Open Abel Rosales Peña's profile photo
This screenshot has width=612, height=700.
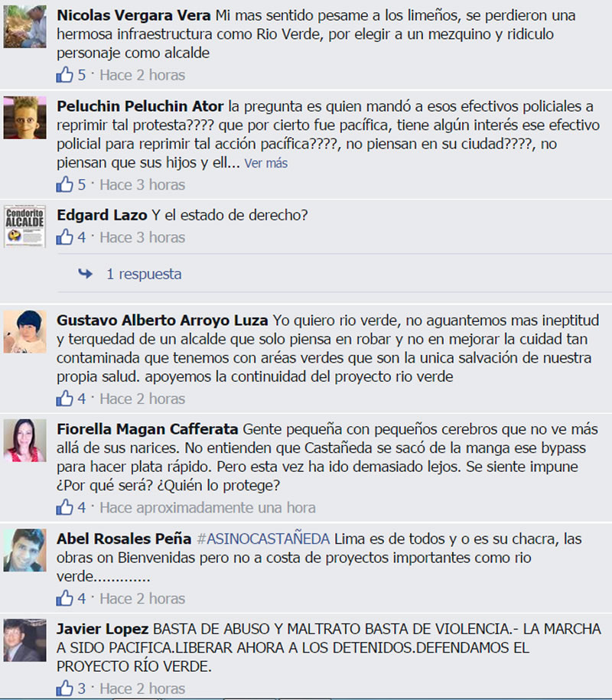[24, 551]
